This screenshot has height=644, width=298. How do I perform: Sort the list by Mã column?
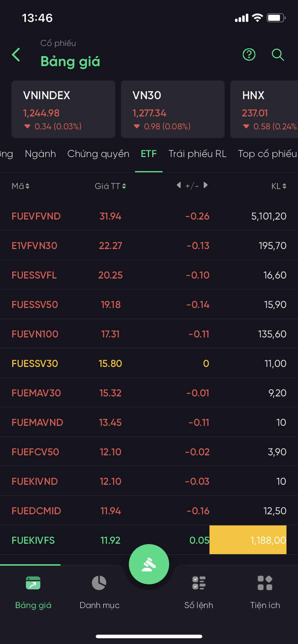[21, 186]
